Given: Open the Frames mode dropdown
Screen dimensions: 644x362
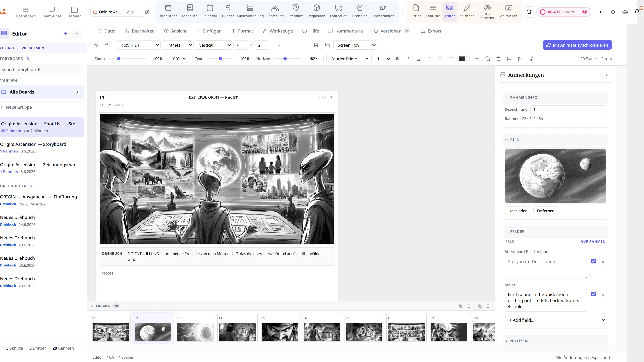Looking at the screenshot, I should click(x=178, y=45).
